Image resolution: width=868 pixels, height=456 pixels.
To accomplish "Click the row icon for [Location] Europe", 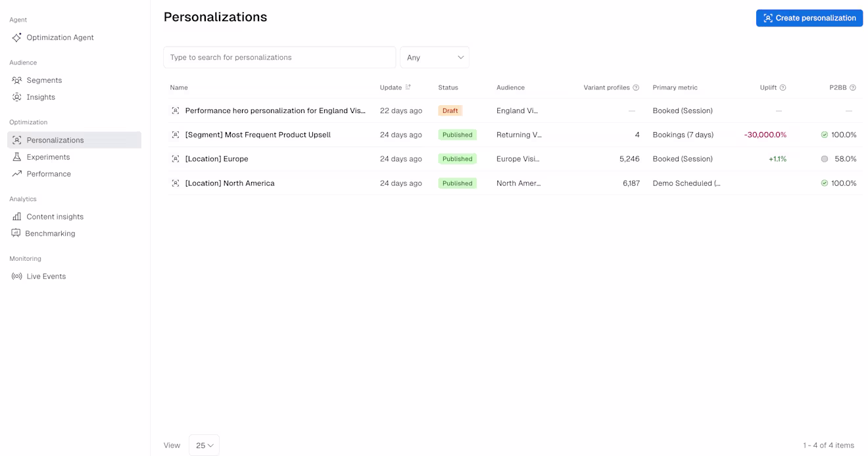I will point(176,159).
